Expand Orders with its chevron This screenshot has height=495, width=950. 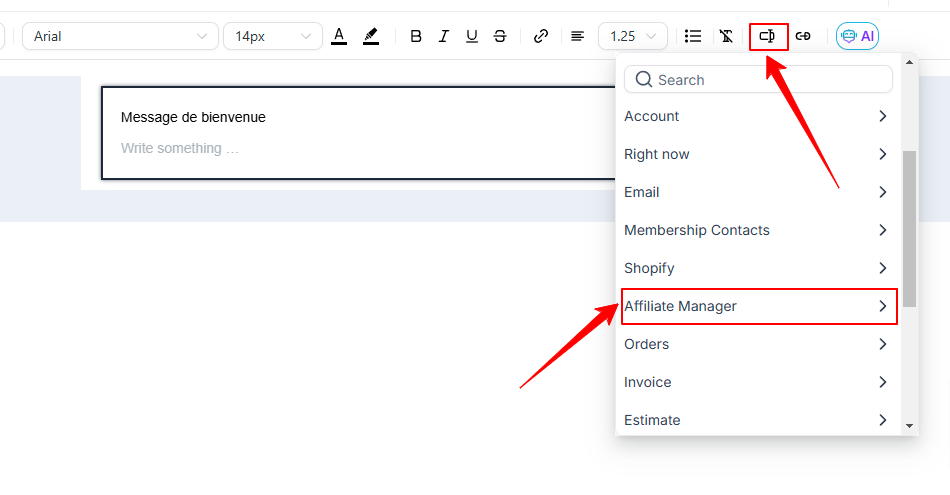[x=883, y=344]
